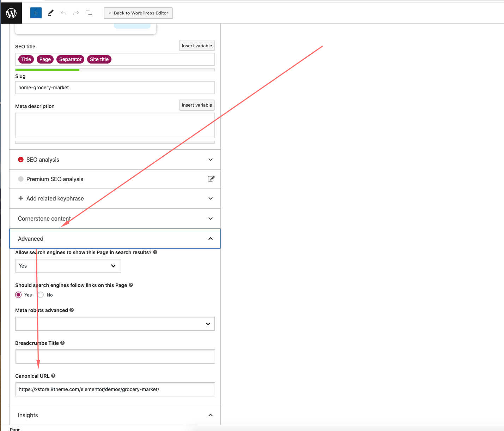This screenshot has width=504, height=431.
Task: Click Insert variable for Meta description
Action: coord(197,105)
